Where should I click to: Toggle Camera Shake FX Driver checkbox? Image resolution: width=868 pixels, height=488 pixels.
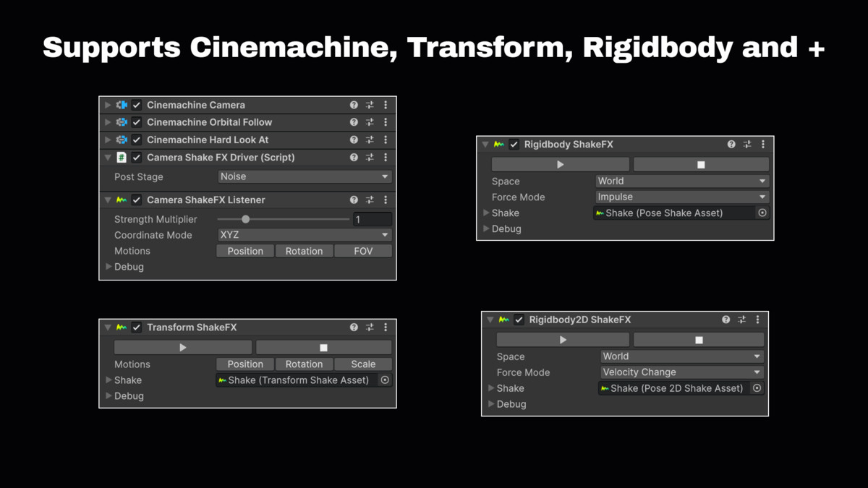point(137,157)
